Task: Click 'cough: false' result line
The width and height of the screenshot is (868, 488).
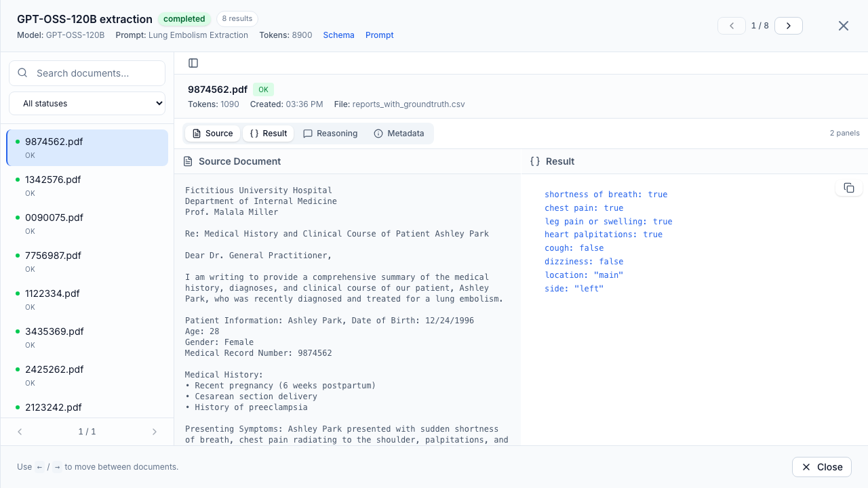Action: (574, 248)
